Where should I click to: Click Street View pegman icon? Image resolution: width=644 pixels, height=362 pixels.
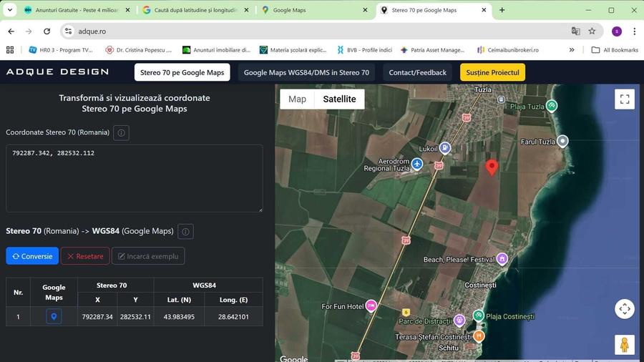point(625,344)
